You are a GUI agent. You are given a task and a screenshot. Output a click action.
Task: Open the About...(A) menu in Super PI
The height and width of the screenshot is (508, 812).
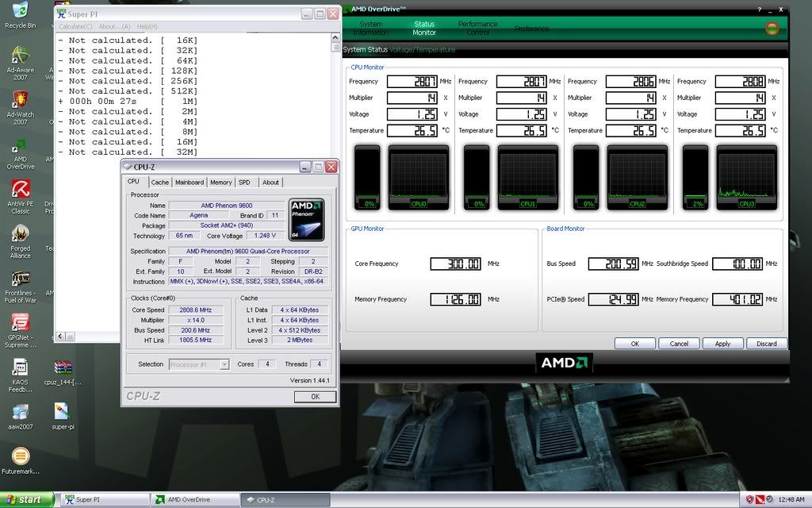(x=114, y=26)
